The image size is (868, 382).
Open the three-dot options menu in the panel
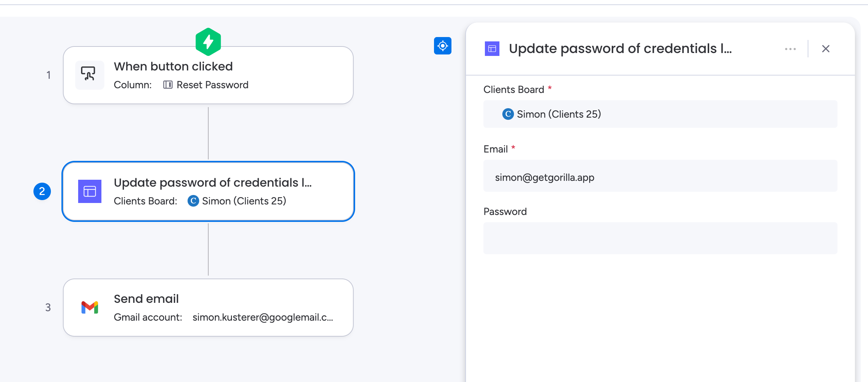point(790,49)
